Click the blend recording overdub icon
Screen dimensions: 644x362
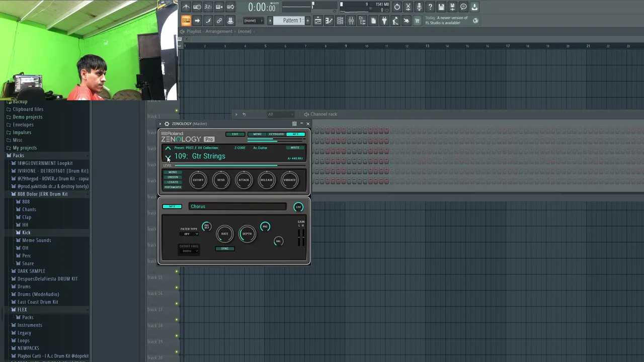click(x=219, y=7)
